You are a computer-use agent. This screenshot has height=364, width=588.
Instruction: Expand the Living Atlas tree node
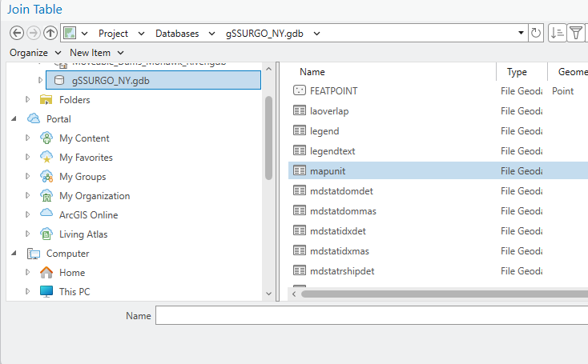pos(27,234)
